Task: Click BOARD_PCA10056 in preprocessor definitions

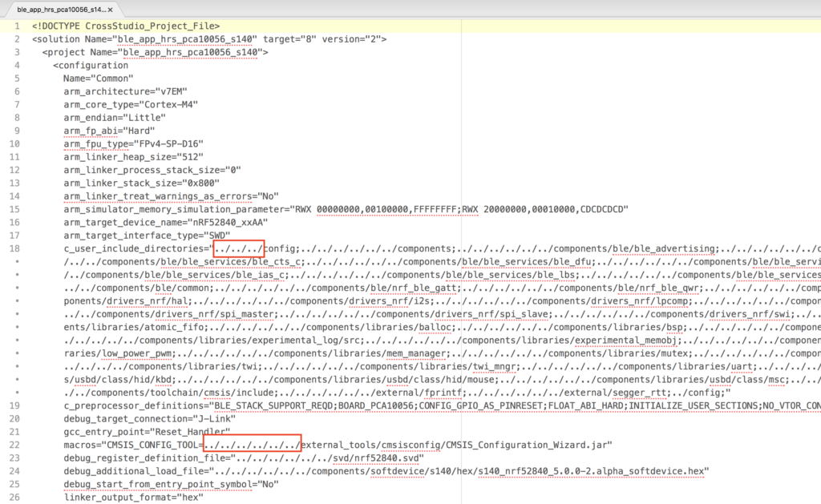Action: (x=375, y=405)
